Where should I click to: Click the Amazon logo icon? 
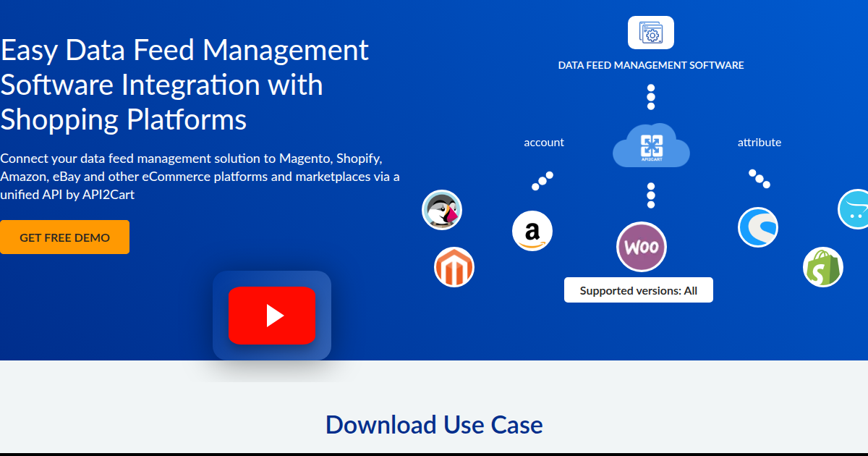tap(532, 232)
